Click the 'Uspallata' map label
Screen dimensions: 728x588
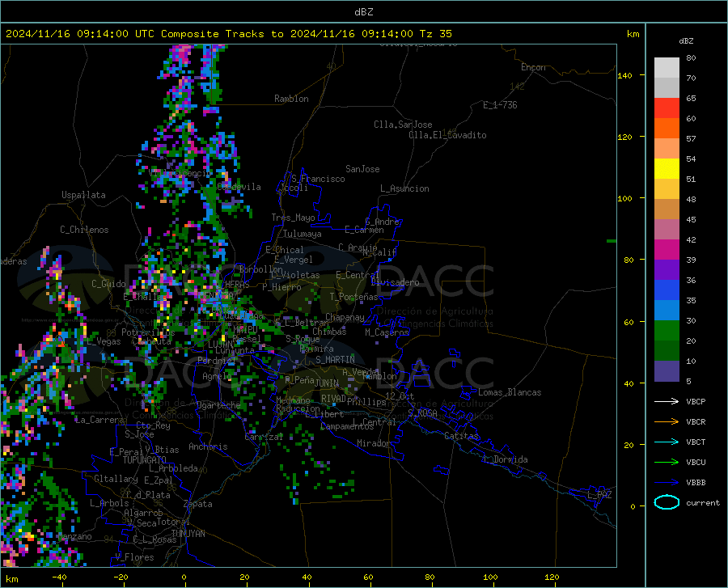tap(83, 195)
